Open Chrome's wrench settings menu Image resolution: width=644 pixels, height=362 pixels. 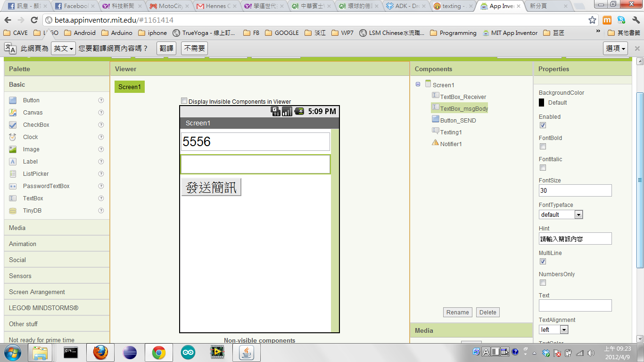(636, 20)
